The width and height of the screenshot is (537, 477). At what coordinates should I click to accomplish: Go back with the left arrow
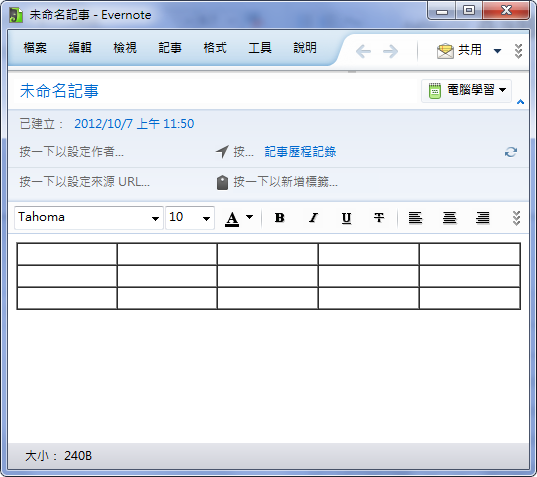[363, 51]
